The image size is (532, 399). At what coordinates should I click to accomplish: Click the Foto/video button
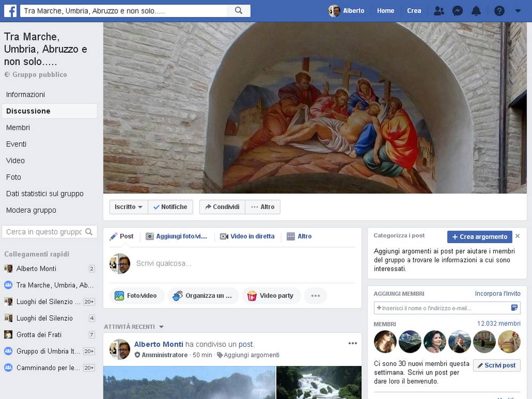click(137, 296)
